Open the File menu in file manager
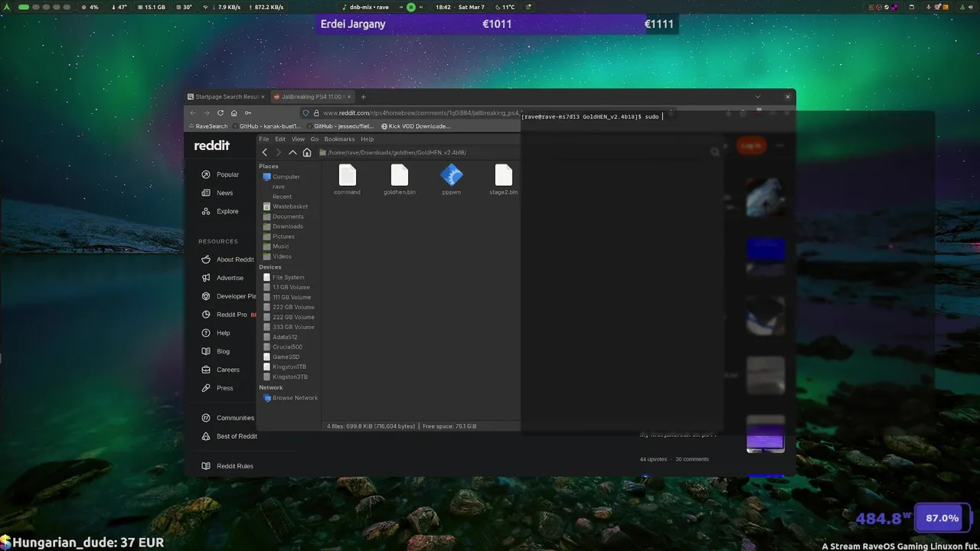 coord(264,139)
